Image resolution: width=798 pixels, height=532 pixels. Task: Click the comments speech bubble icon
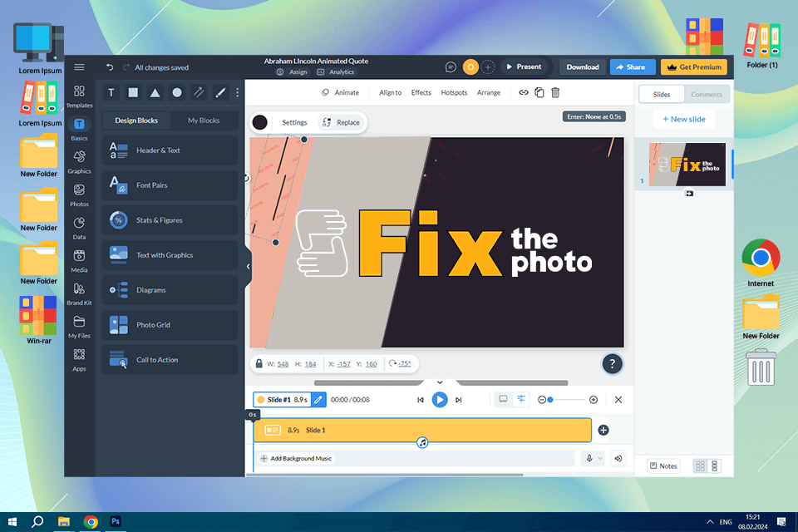[451, 67]
